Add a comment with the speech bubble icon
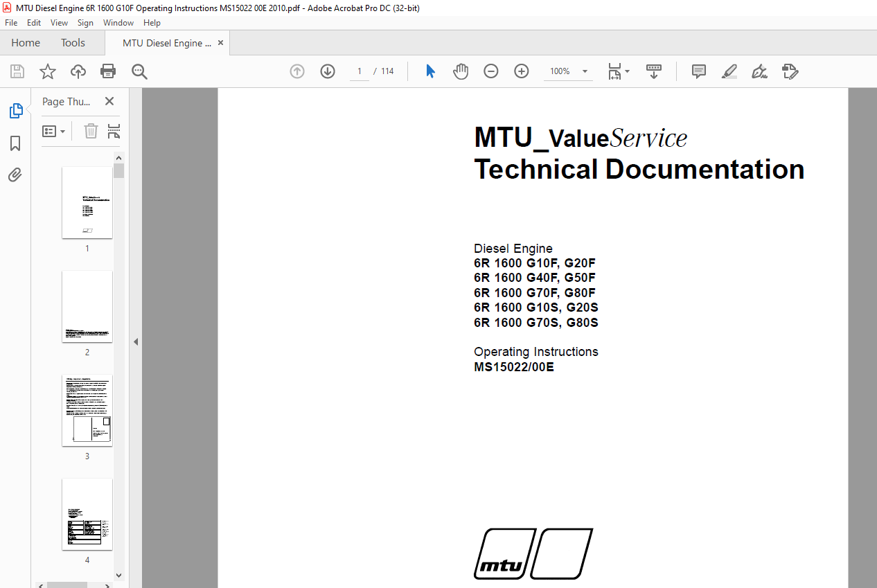Image resolution: width=877 pixels, height=588 pixels. [x=699, y=71]
